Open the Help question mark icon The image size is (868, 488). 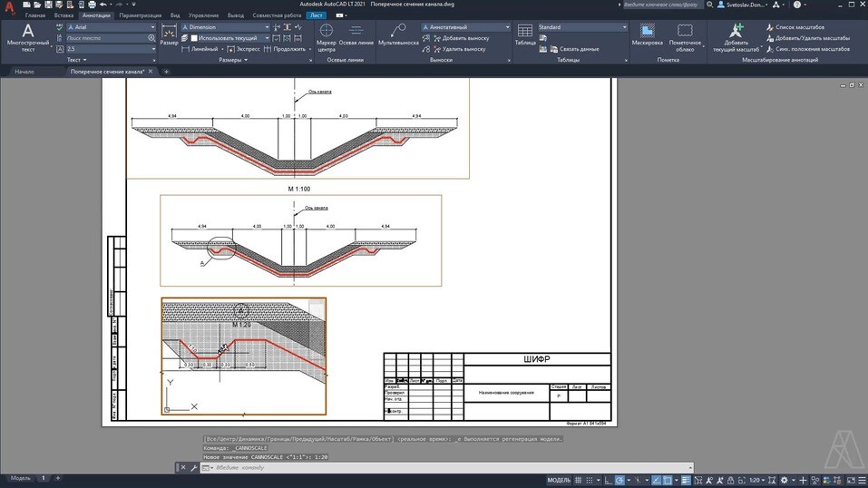(x=796, y=5)
